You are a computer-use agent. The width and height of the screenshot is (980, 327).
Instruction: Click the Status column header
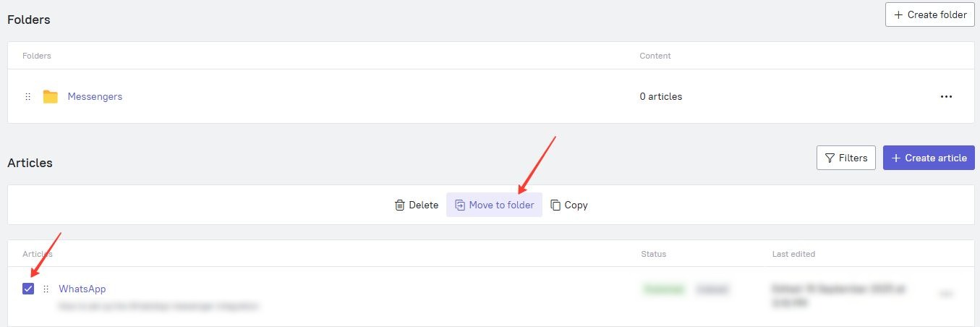(653, 255)
